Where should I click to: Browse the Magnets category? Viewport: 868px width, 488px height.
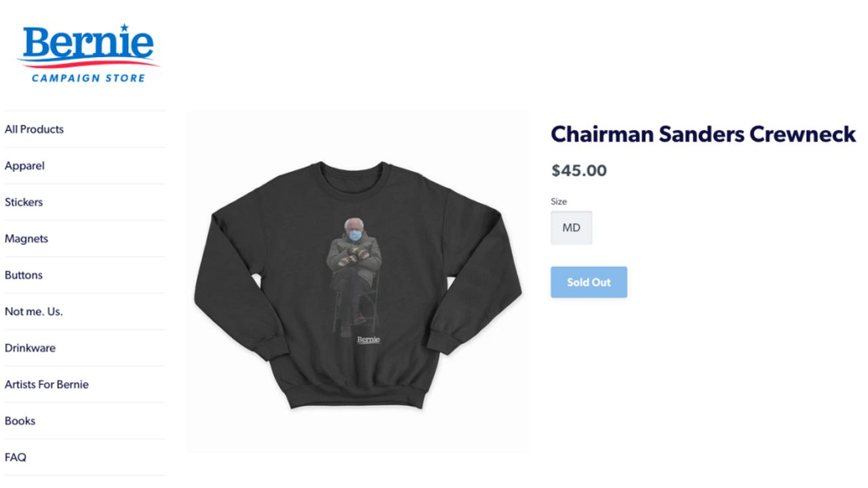pyautogui.click(x=26, y=239)
